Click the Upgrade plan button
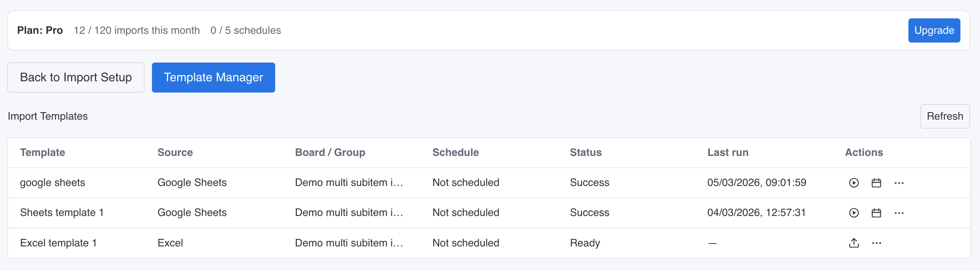The width and height of the screenshot is (980, 271). [x=934, y=30]
